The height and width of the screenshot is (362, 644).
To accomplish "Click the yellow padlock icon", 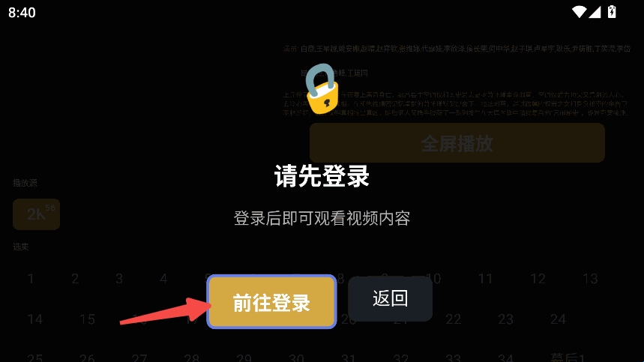I will click(322, 88).
